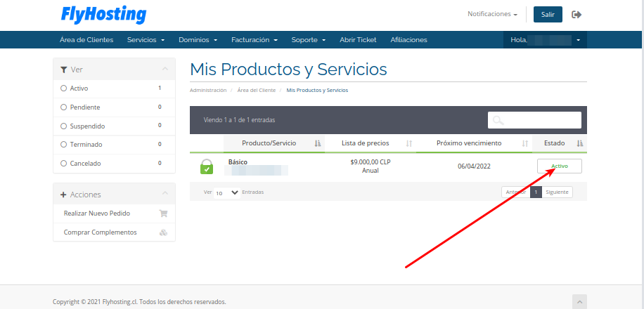644x309 pixels.
Task: Select the Cancelado filter radio
Action: coord(63,164)
